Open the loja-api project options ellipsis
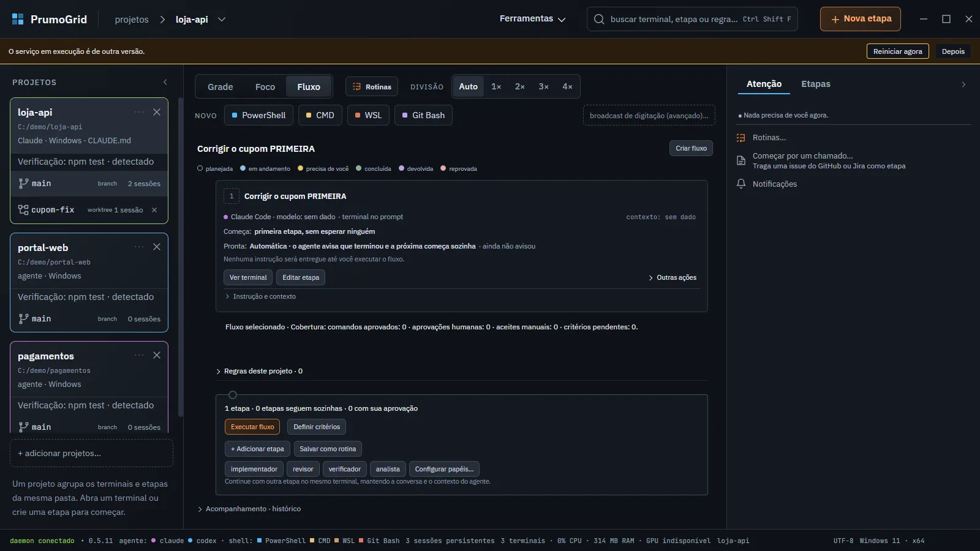The height and width of the screenshot is (551, 980). [x=139, y=112]
